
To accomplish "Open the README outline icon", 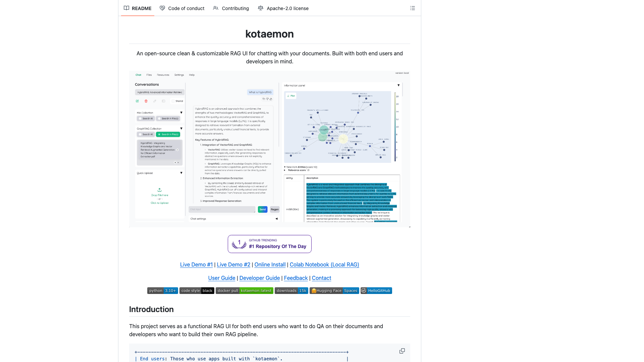I will [x=412, y=8].
